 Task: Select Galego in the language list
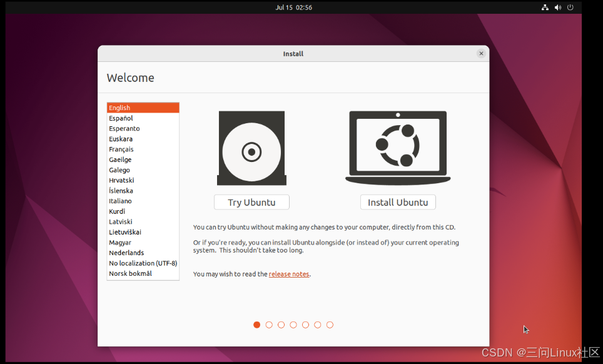click(143, 170)
